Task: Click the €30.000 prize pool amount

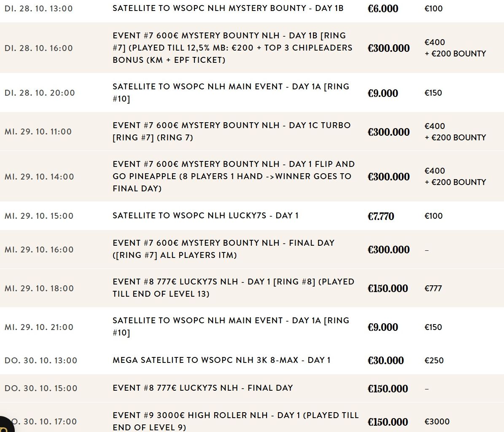Action: tap(385, 360)
